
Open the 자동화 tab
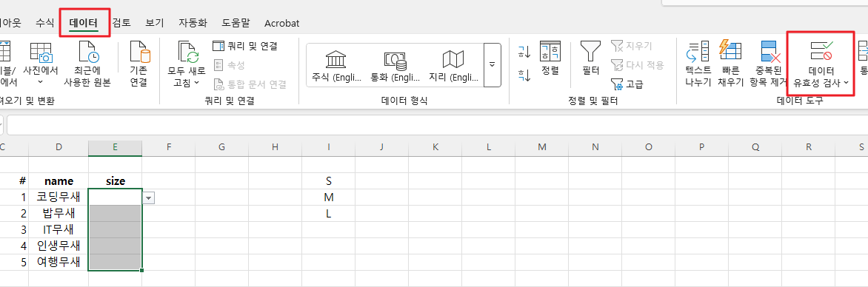coord(193,23)
